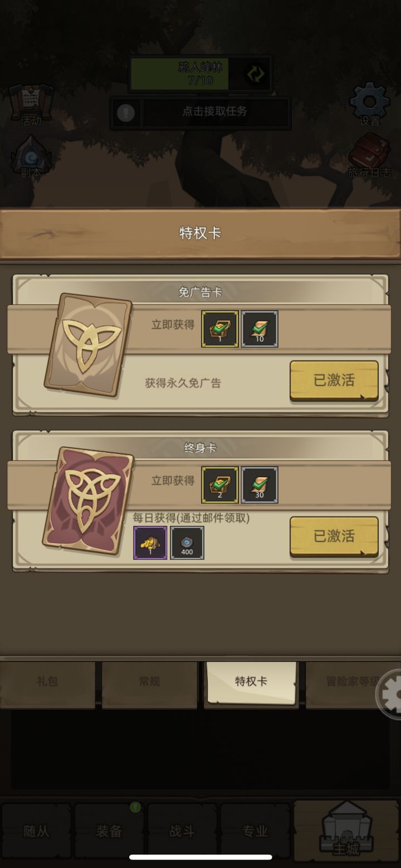
Task: Tap the green refresh arrows icon
Action: (256, 74)
